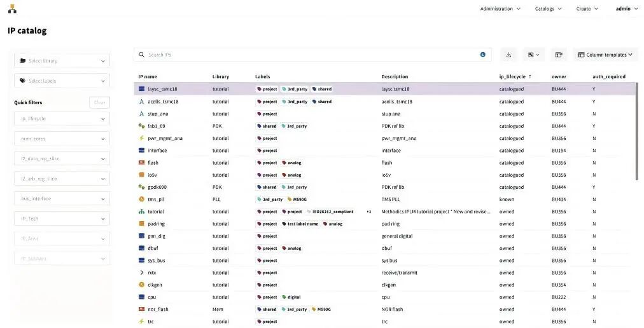Expand the num_cores quick filter

(62, 139)
